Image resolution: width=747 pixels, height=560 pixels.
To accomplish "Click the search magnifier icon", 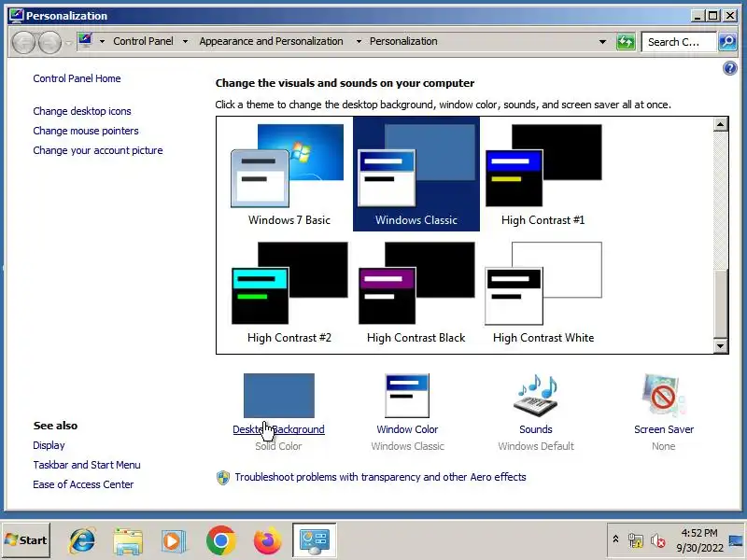I will point(727,42).
